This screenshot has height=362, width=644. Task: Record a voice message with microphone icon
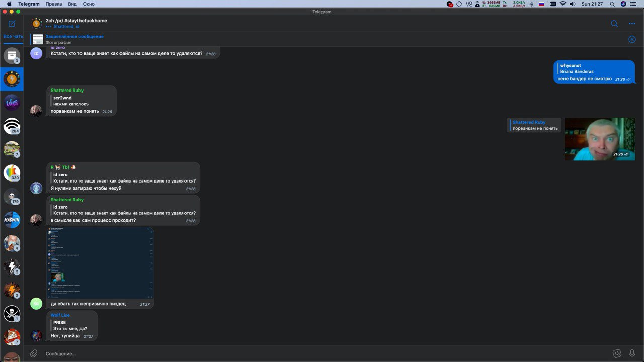(632, 353)
